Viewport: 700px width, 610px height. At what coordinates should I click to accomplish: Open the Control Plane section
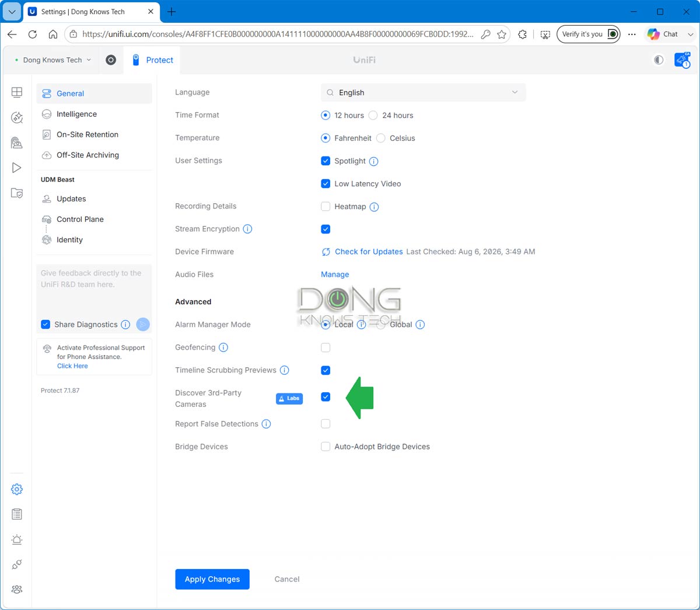[94, 219]
